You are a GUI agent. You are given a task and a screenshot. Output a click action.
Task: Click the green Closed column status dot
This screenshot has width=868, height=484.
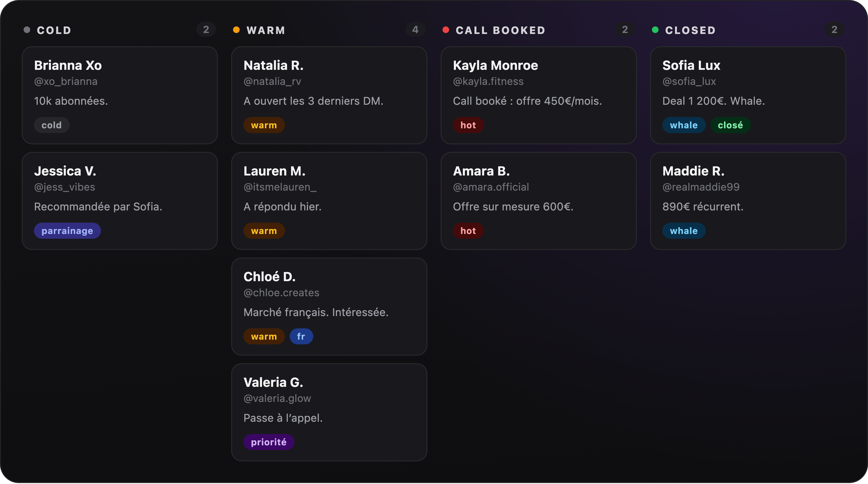[655, 30]
